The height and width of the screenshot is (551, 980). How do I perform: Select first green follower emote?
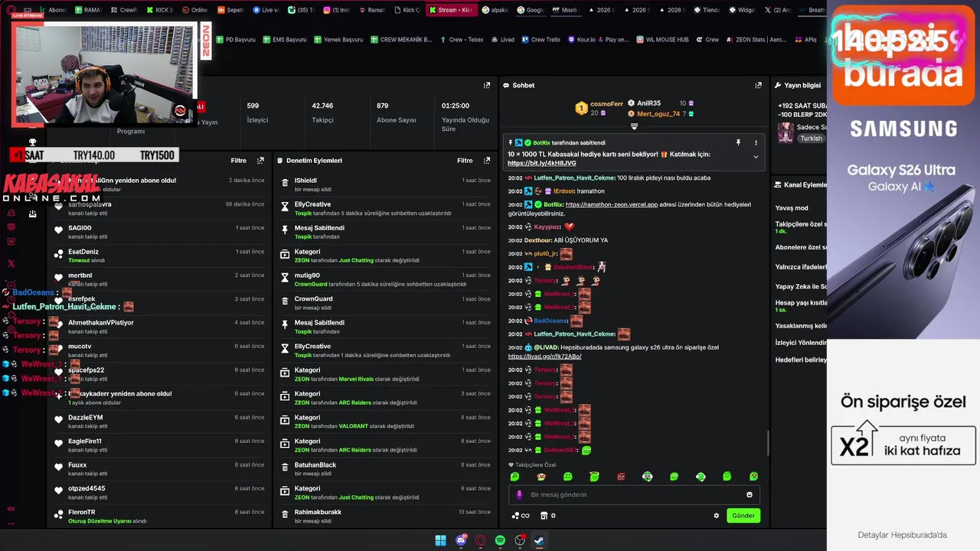coord(514,477)
